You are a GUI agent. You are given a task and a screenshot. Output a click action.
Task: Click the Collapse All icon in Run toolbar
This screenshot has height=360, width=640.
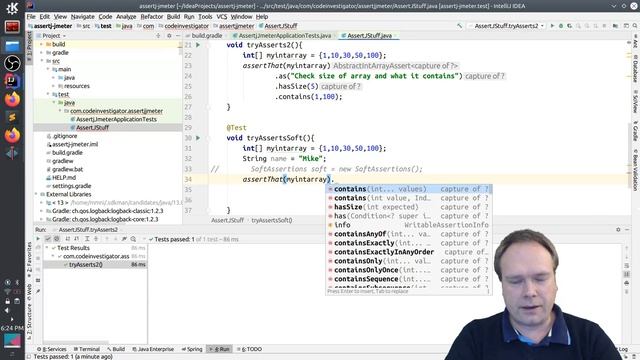(x=96, y=239)
